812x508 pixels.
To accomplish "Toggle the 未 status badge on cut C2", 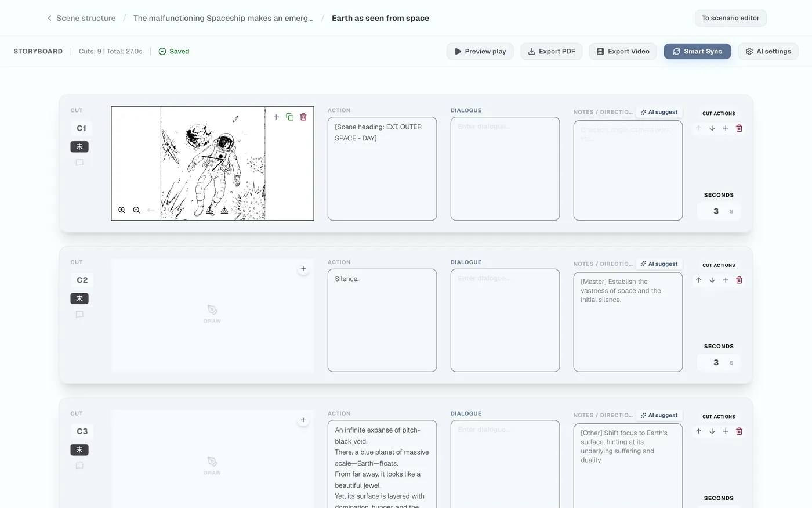I will point(79,298).
